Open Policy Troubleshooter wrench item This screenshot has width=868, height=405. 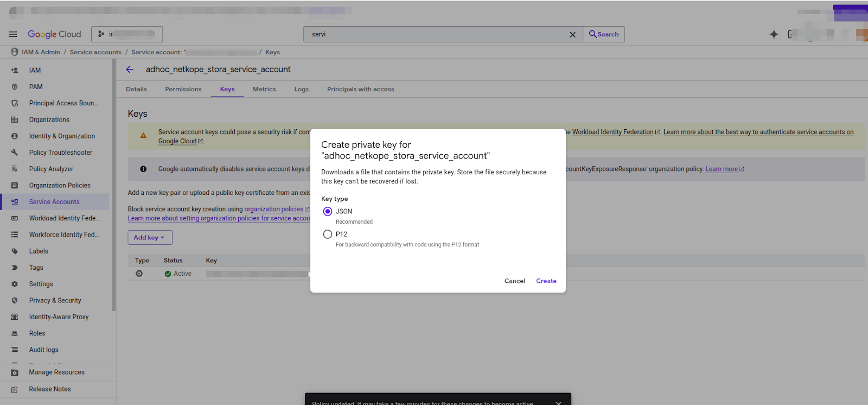(x=60, y=153)
